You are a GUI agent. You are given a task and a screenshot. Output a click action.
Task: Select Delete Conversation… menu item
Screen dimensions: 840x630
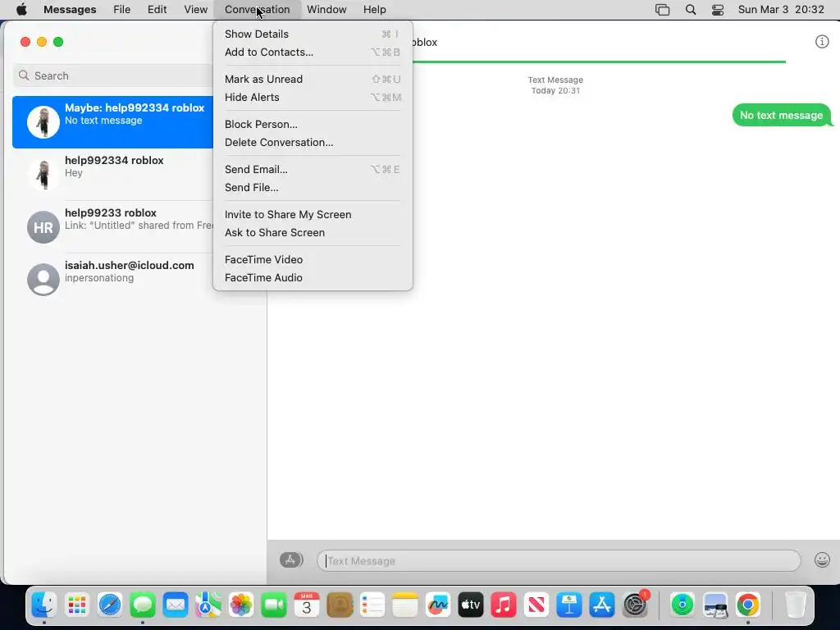(313, 142)
